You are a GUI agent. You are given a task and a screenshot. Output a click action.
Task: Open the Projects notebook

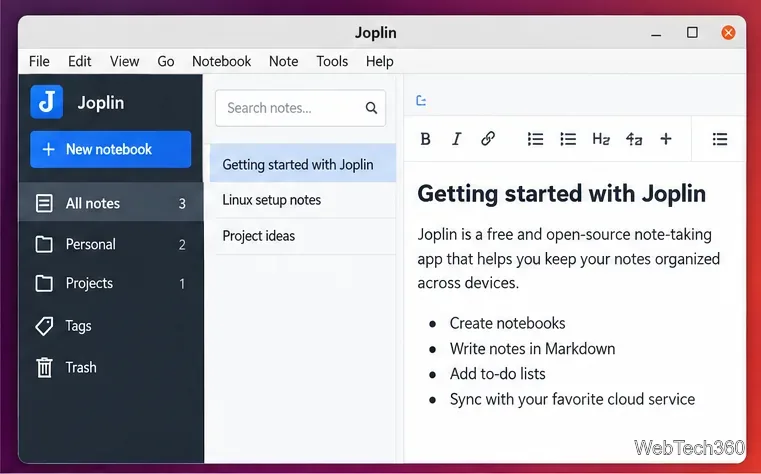111,283
